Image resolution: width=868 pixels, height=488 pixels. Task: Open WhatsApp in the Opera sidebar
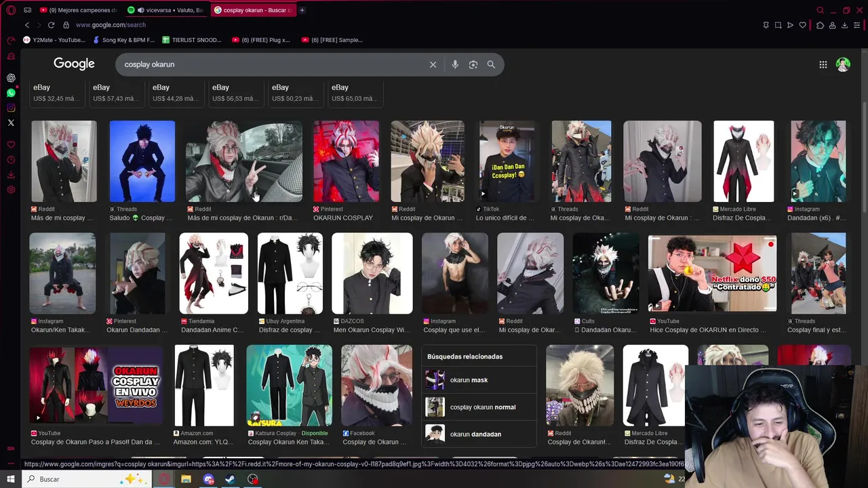pos(11,93)
